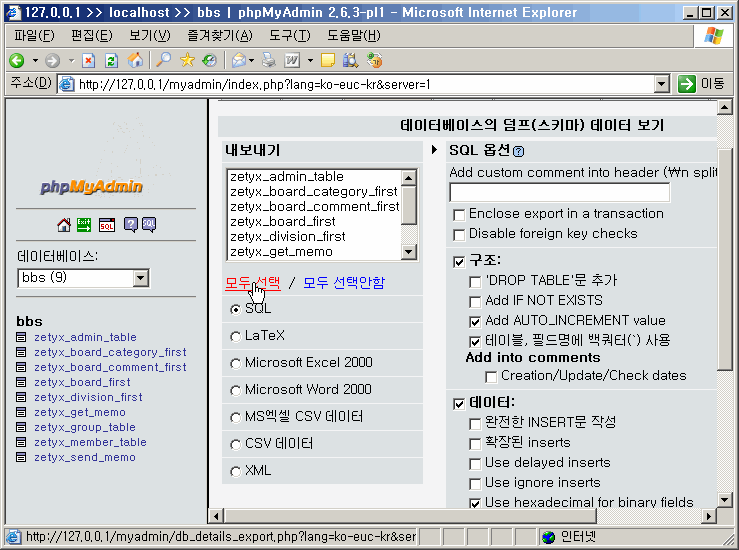This screenshot has width=739, height=550.
Task: Click the Messenger toolbar icon
Action: 375,60
